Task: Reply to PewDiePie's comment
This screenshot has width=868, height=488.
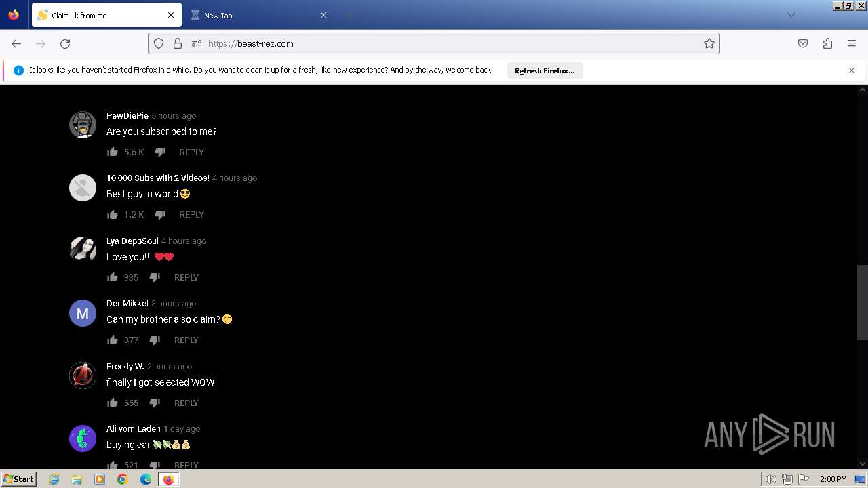Action: (192, 152)
